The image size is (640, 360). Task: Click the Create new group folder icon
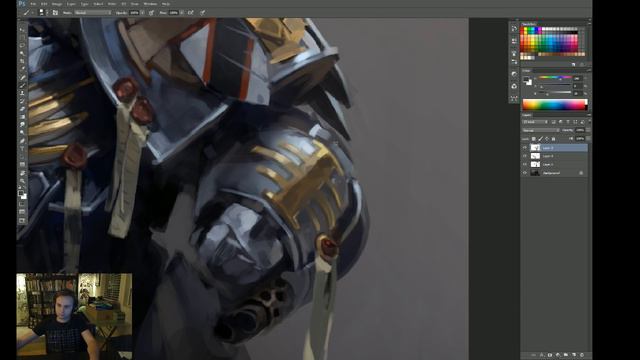click(x=566, y=355)
